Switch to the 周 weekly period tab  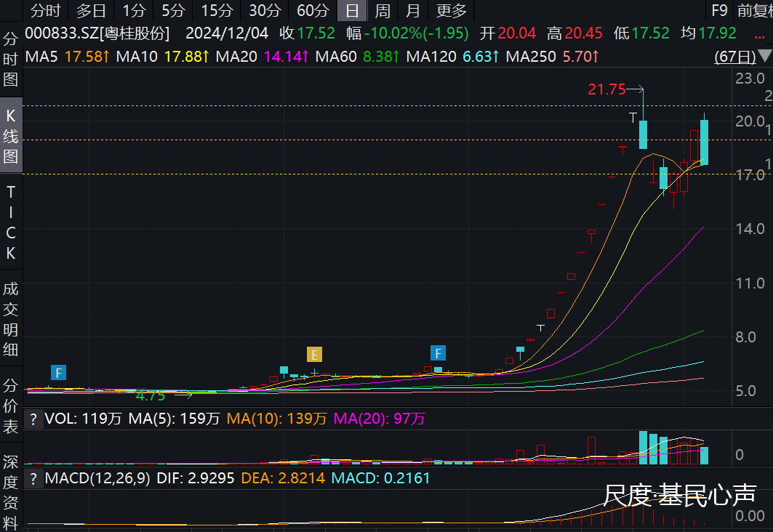(x=383, y=10)
